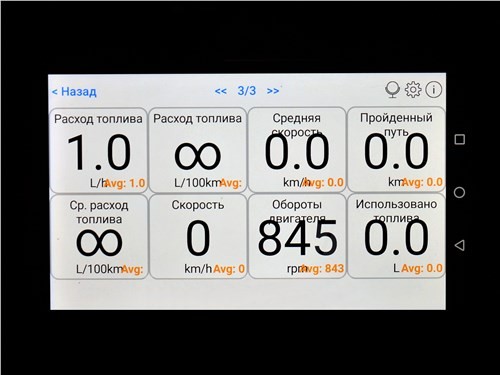Open the Расход топлива L/h gauge tile

[x=99, y=150]
